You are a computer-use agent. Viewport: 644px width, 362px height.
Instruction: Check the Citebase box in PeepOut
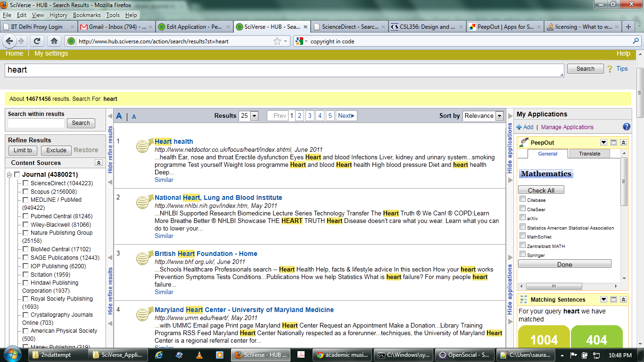coord(522,199)
